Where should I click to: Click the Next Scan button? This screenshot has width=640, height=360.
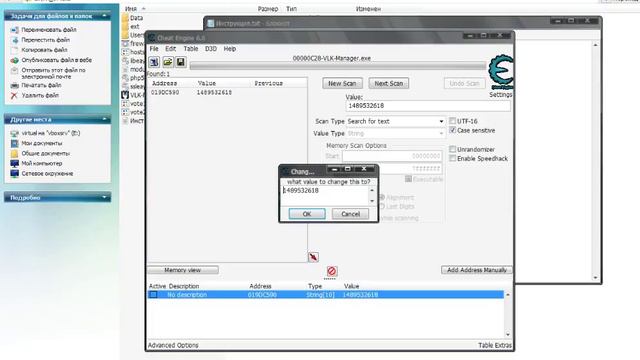(x=389, y=83)
